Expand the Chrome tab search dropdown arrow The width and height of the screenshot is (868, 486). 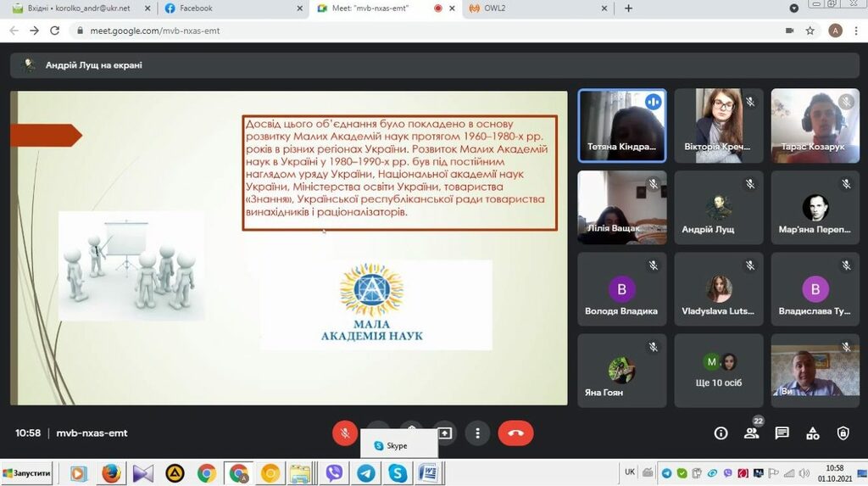click(794, 8)
